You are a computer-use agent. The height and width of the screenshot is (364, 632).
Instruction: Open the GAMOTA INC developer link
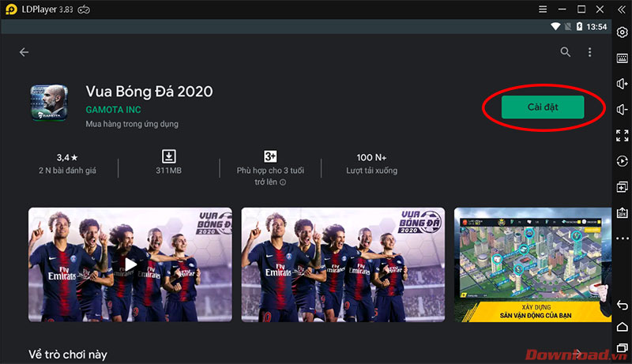coord(113,110)
